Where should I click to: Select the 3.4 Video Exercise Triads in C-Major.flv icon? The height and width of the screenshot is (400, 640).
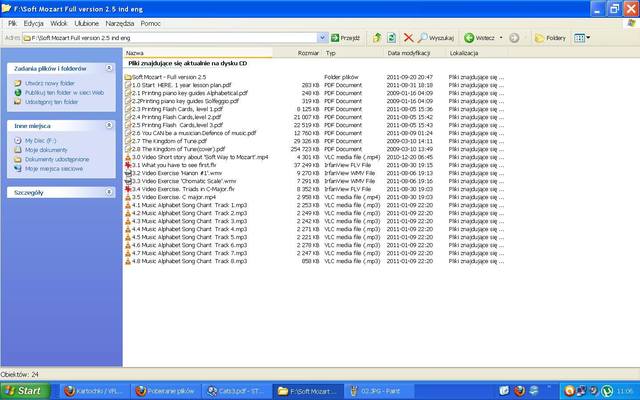coord(128,189)
